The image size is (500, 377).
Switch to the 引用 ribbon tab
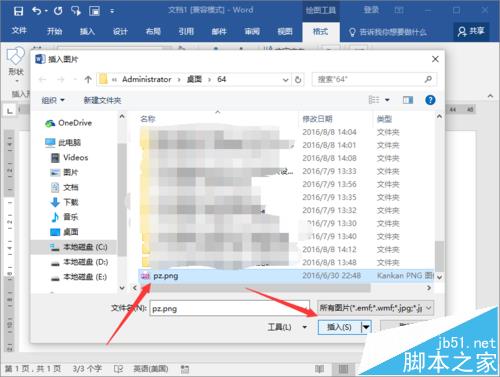coord(186,31)
